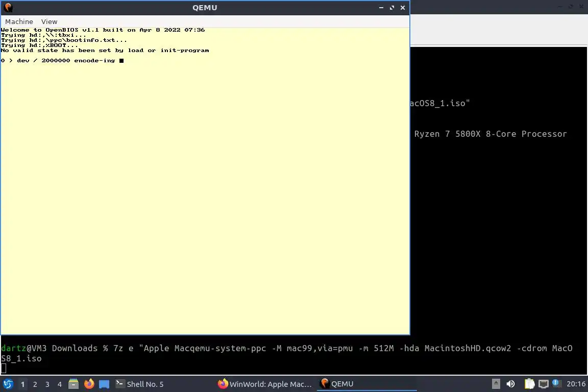588x392 pixels.
Task: Click the terminal command line with 7z e
Action: (286, 353)
